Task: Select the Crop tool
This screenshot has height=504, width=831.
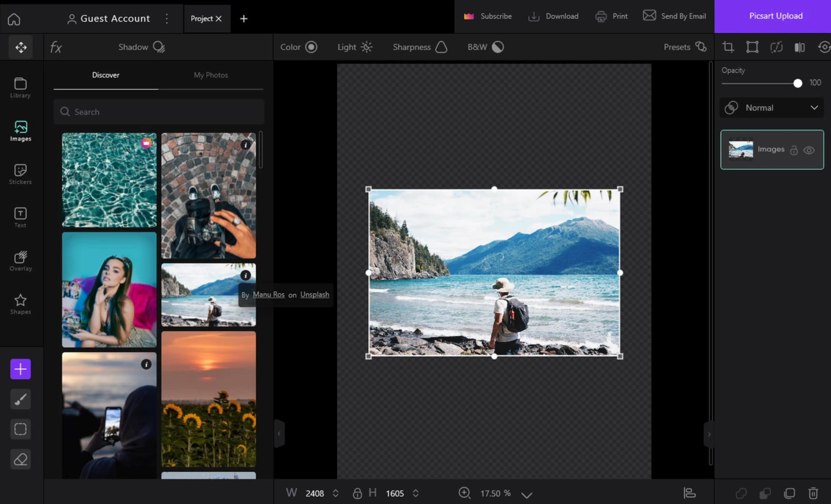Action: coord(729,47)
